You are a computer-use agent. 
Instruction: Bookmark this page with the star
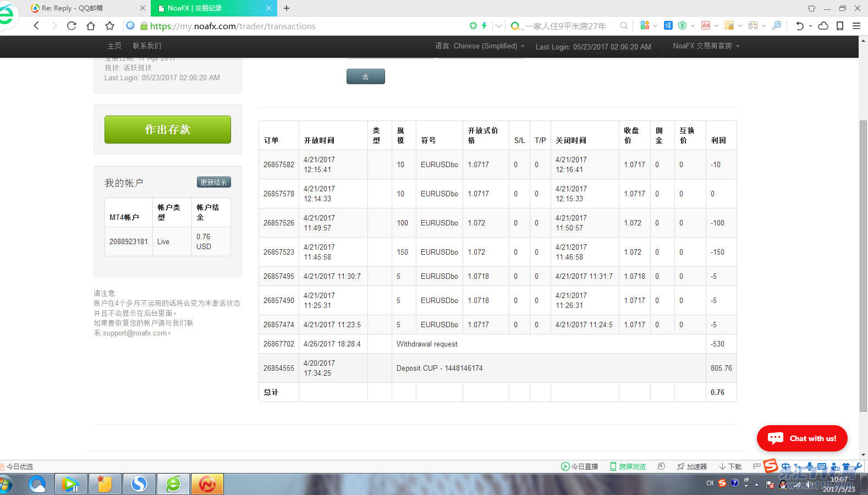point(110,26)
